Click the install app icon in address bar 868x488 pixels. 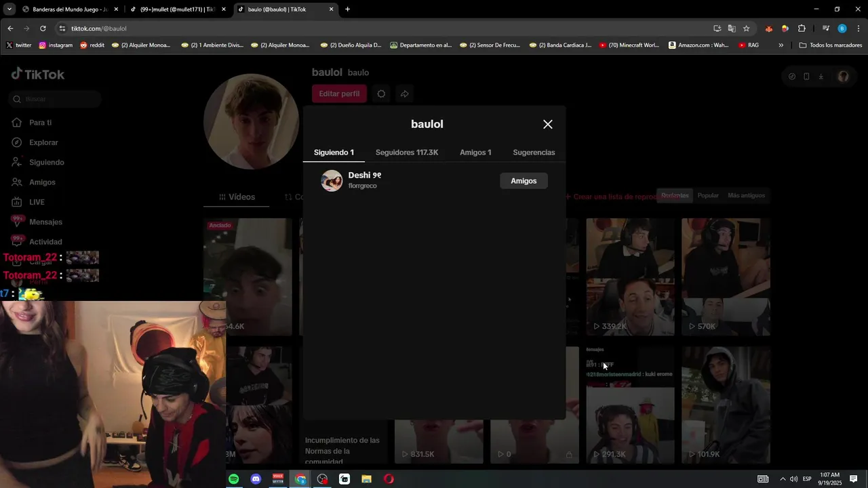coord(717,28)
